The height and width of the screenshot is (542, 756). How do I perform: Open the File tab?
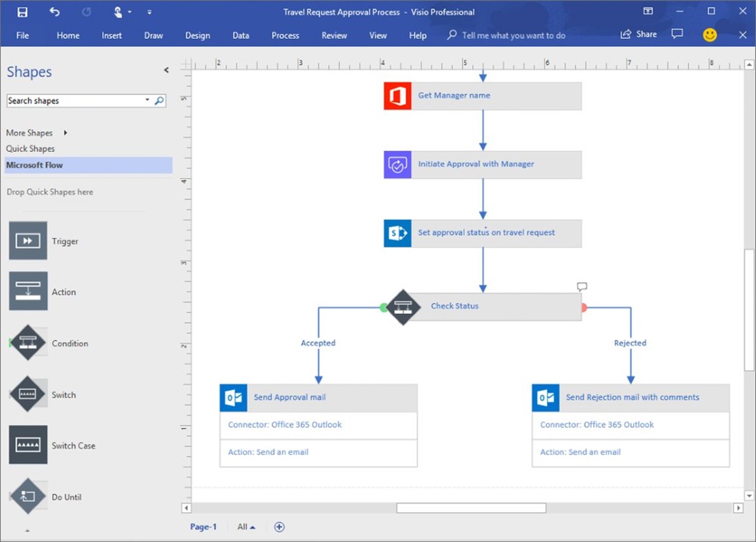(x=22, y=35)
